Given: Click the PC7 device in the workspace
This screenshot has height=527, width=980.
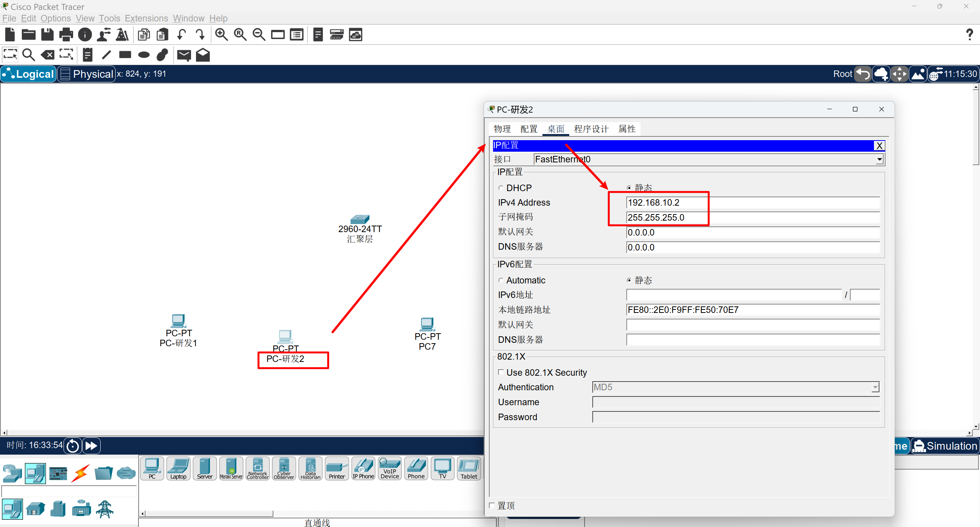Looking at the screenshot, I should (427, 325).
